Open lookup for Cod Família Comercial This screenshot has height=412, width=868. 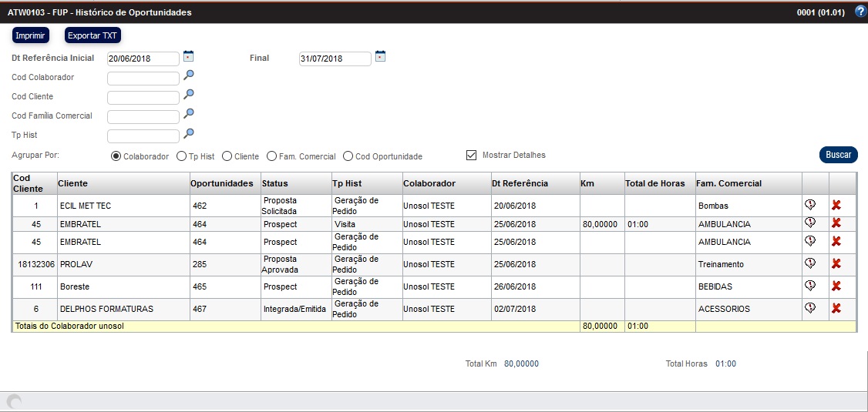[188, 114]
